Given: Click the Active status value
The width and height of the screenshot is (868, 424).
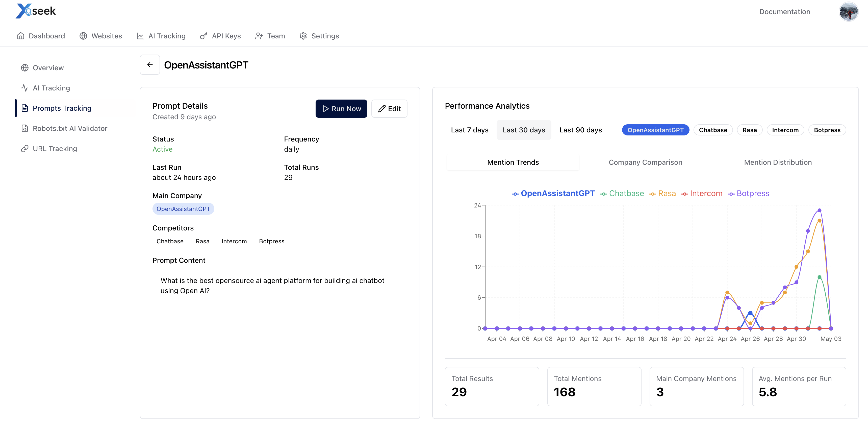Looking at the screenshot, I should click(162, 149).
